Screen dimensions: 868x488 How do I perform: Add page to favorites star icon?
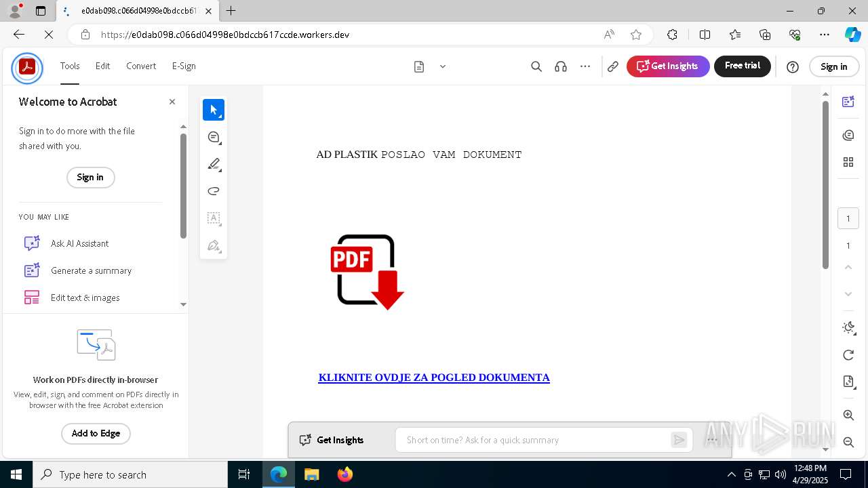[x=635, y=35]
